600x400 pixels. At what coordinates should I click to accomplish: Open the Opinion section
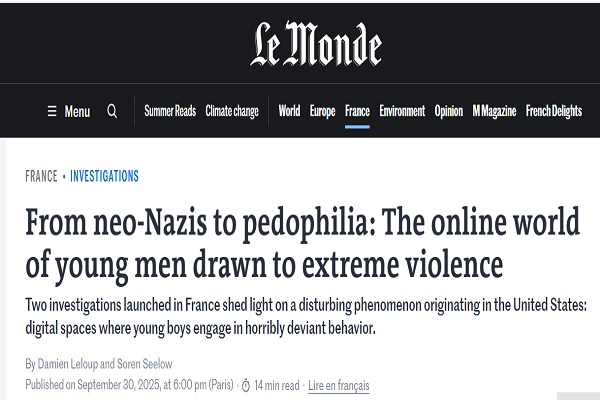pyautogui.click(x=448, y=111)
